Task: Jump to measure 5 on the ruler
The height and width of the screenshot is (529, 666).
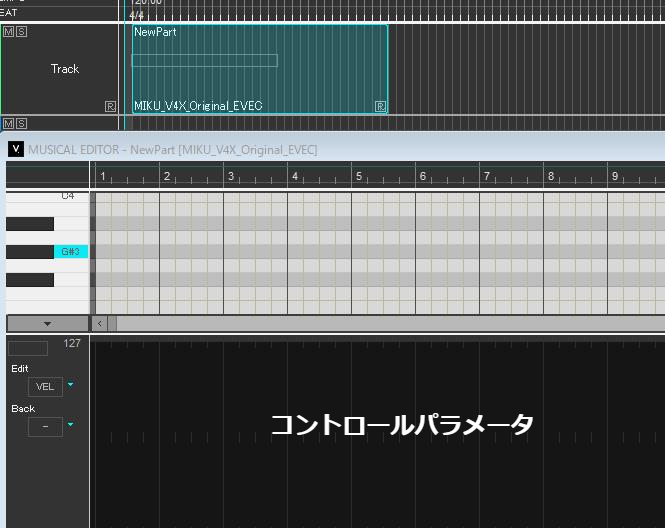Action: (x=359, y=176)
